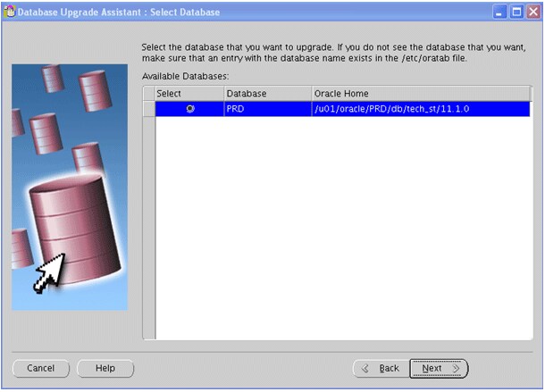Image resolution: width=545 pixels, height=392 pixels.
Task: Click the PRD row header cell
Action: pos(149,109)
